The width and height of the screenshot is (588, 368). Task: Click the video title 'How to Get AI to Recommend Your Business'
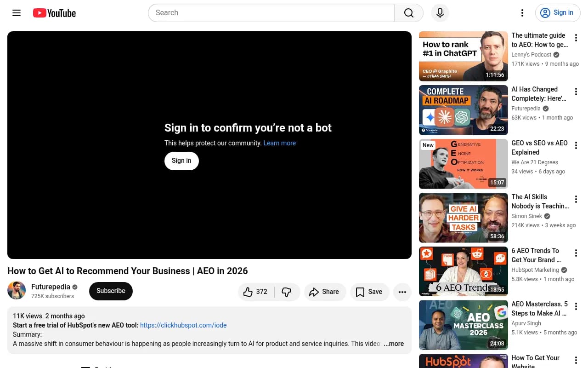pos(128,271)
